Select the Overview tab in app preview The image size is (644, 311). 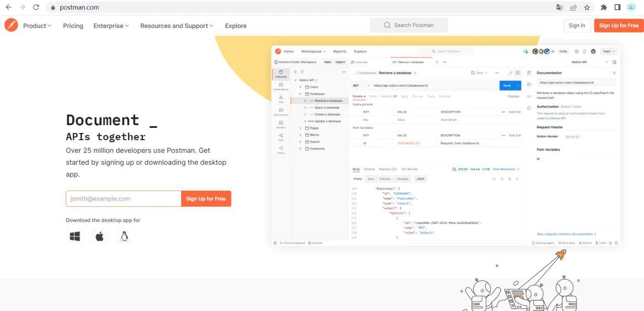(359, 62)
